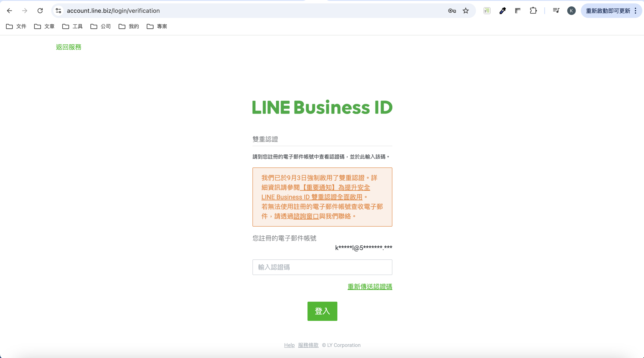Click 重新傳送認證碼 resend link

[x=370, y=287]
